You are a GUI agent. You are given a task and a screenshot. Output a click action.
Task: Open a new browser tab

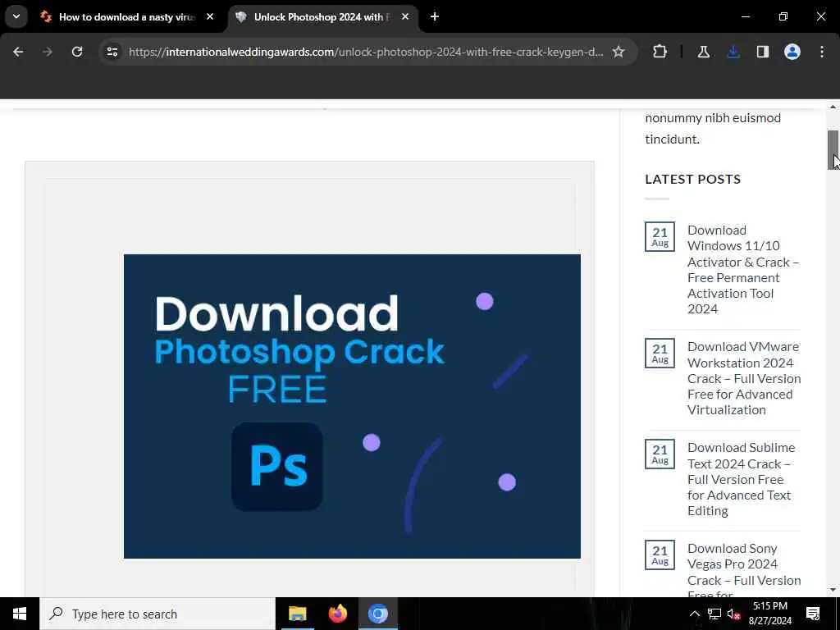(435, 17)
